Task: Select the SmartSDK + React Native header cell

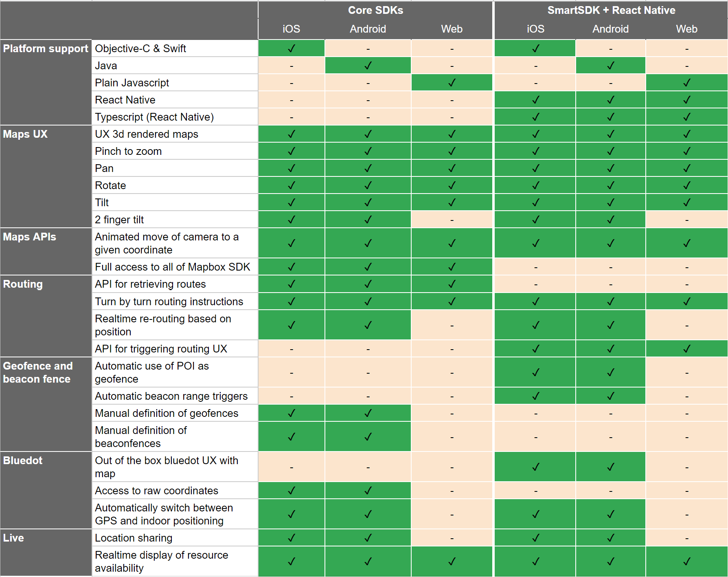Action: [x=611, y=10]
